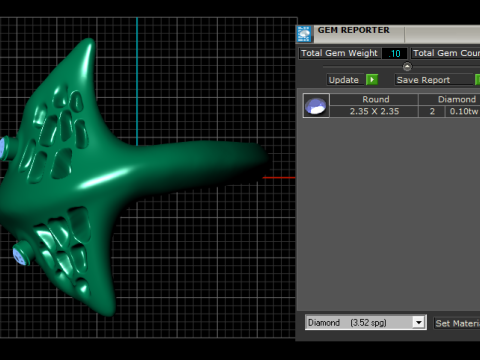Select the '2.35 X 2.35' size cell
The height and width of the screenshot is (360, 480).
coord(374,111)
